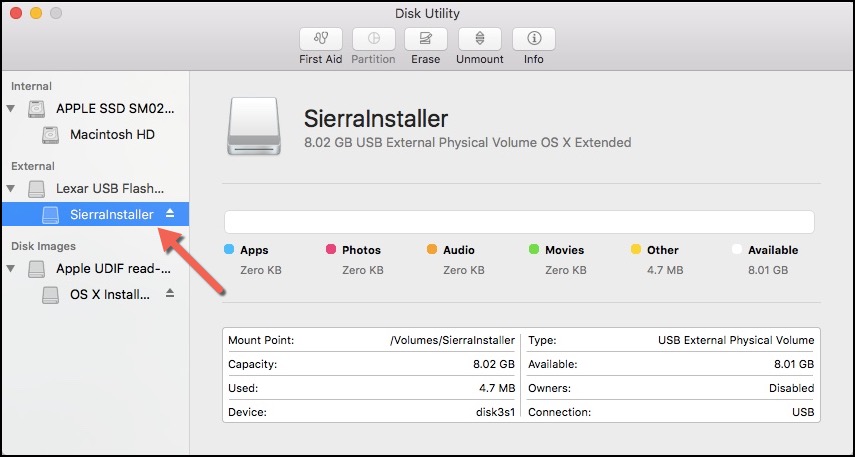Select the Lexar USB Flash drive
Screen dimensions: 855x457
coord(110,188)
